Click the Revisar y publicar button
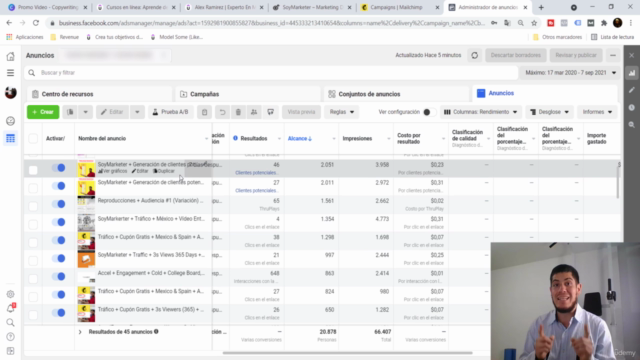Image resolution: width=640 pixels, height=360 pixels. click(x=576, y=55)
